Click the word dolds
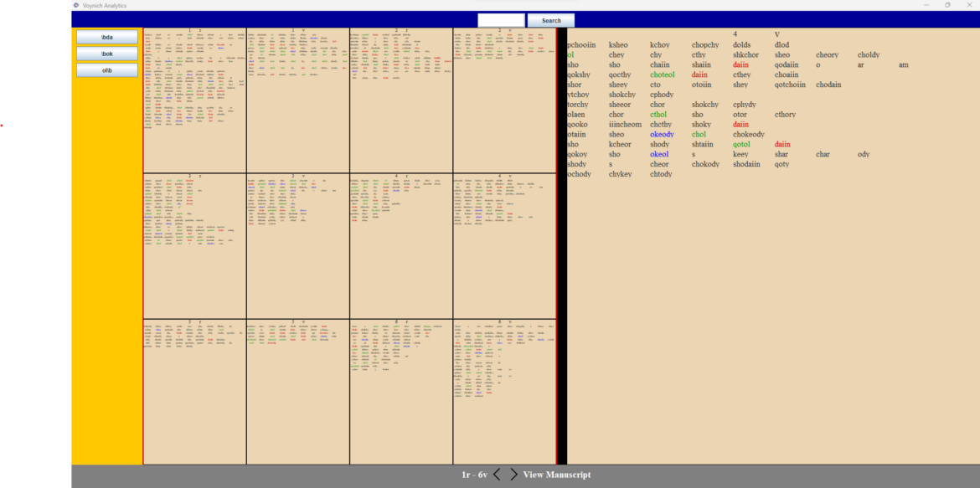 click(742, 45)
